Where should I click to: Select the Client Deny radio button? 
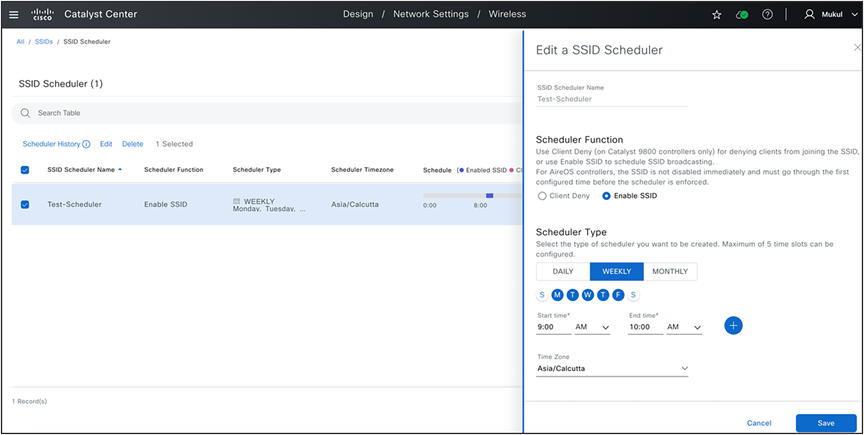click(542, 196)
